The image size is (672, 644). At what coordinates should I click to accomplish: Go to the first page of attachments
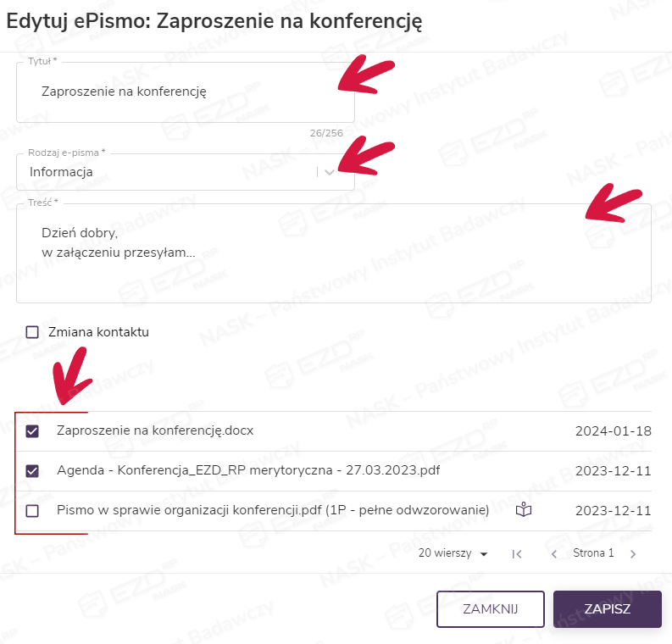516,554
